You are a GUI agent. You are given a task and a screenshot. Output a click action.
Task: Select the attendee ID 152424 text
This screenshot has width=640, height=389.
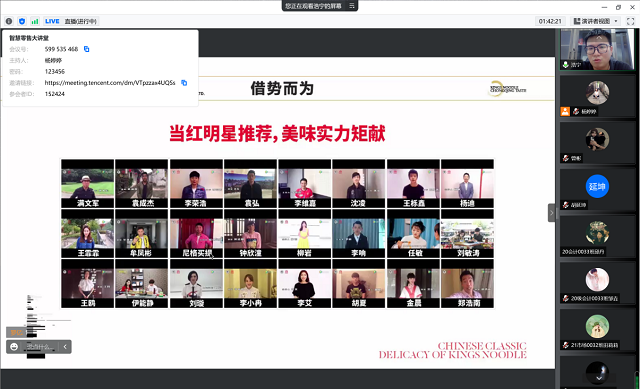coord(55,94)
